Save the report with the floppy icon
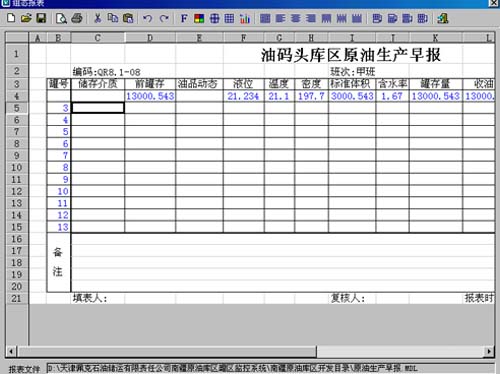Image resolution: width=500 pixels, height=374 pixels. coord(41,18)
